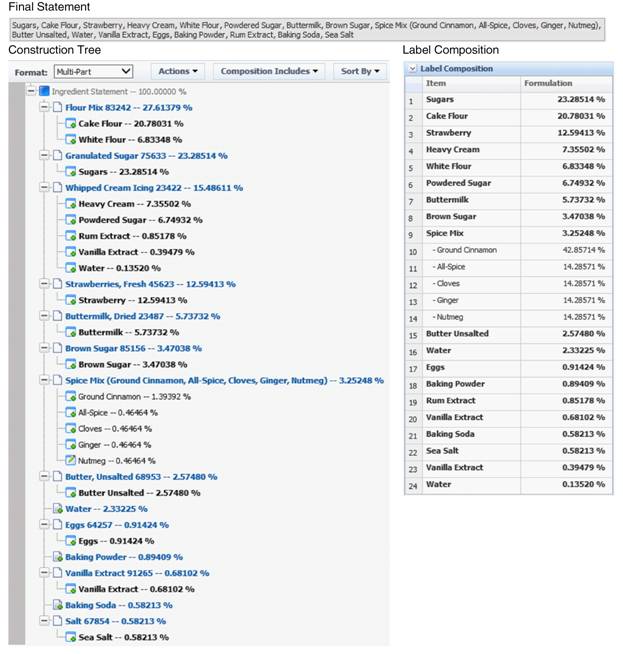This screenshot has width=623, height=654.
Task: Click the Powdered Sugar ingredient icon
Action: point(70,220)
